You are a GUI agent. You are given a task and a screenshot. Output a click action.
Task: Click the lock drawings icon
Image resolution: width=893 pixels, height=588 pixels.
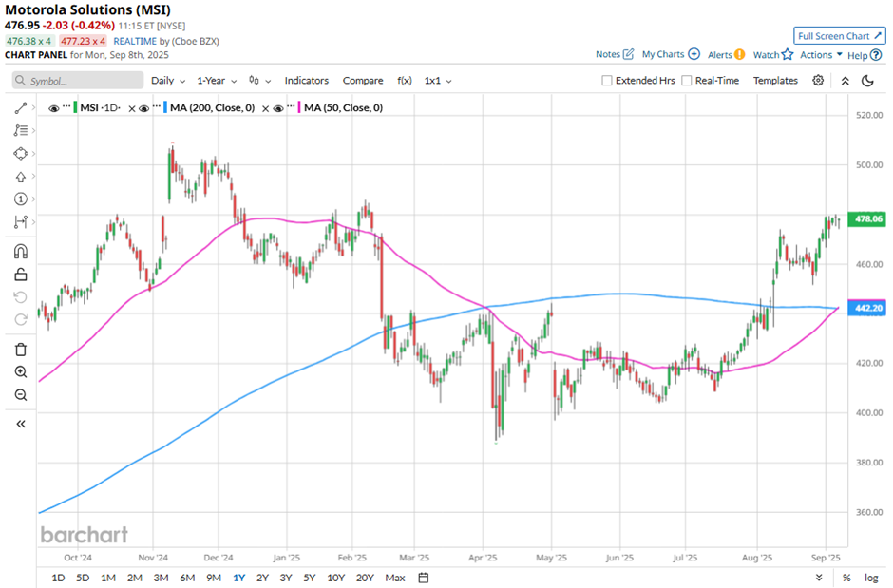(x=21, y=275)
